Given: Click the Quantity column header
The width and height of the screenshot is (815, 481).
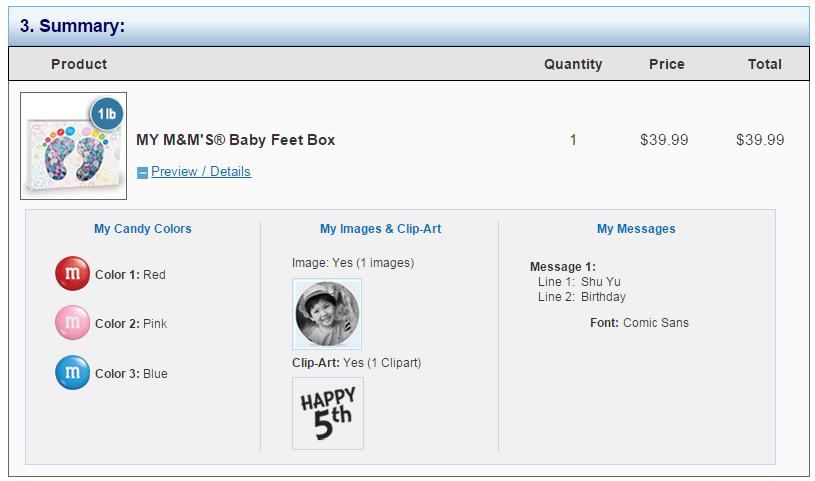Looking at the screenshot, I should point(573,64).
